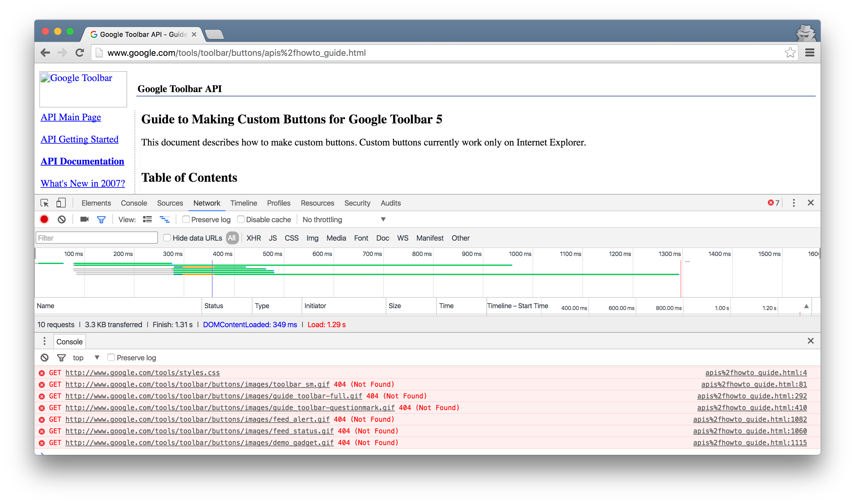The height and width of the screenshot is (504, 855).
Task: Open What's New in 2007 link
Action: 83,183
